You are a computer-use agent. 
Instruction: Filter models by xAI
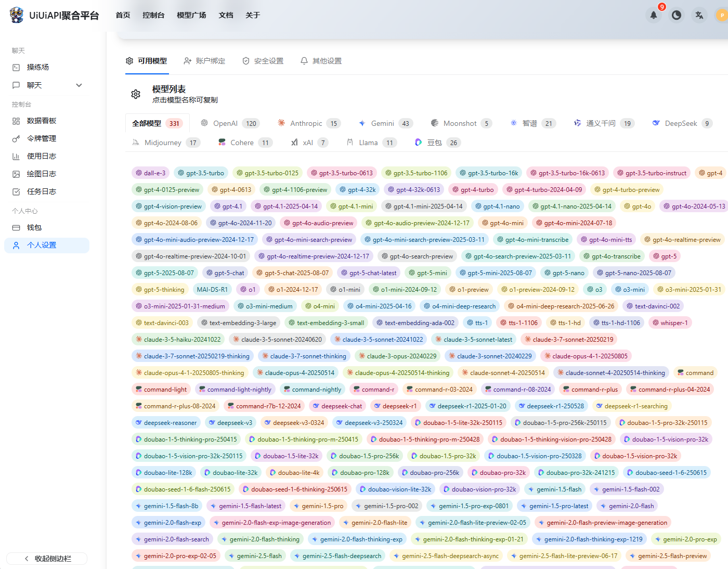(x=309, y=143)
